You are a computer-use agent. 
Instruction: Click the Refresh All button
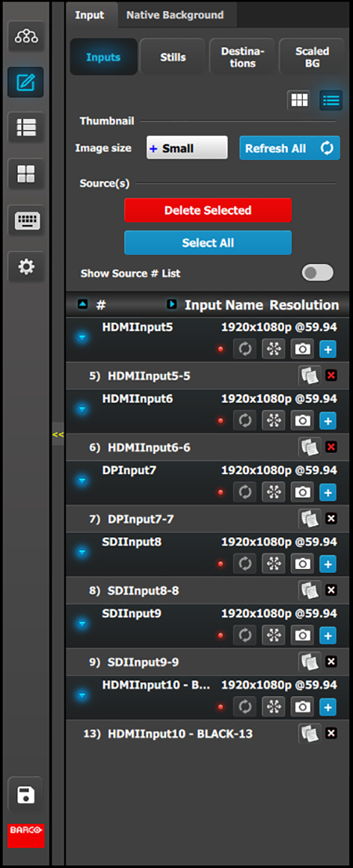coord(289,148)
